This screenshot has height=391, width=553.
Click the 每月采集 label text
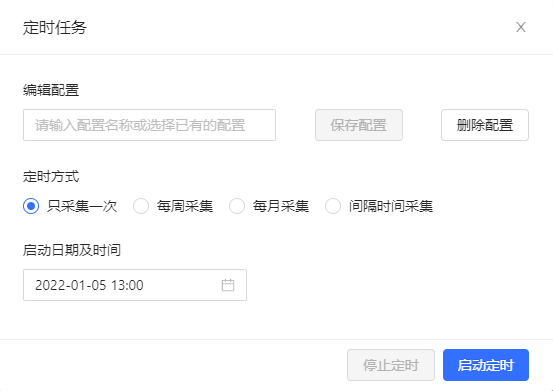pyautogui.click(x=281, y=206)
